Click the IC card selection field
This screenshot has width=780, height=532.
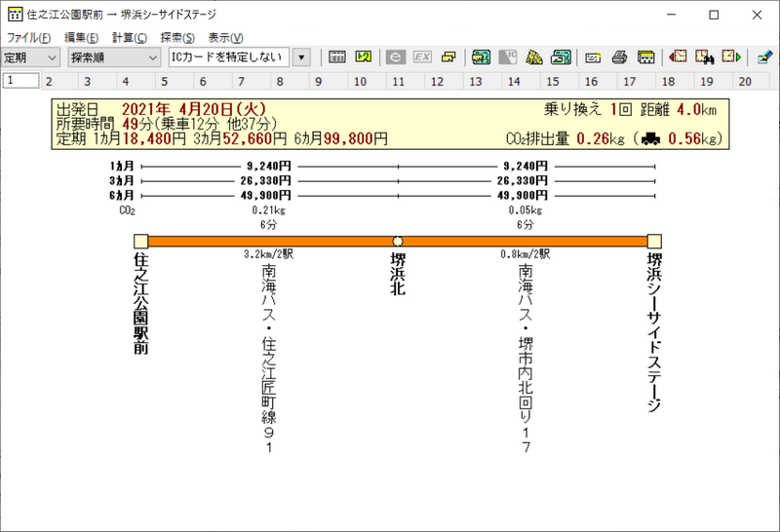coord(229,57)
